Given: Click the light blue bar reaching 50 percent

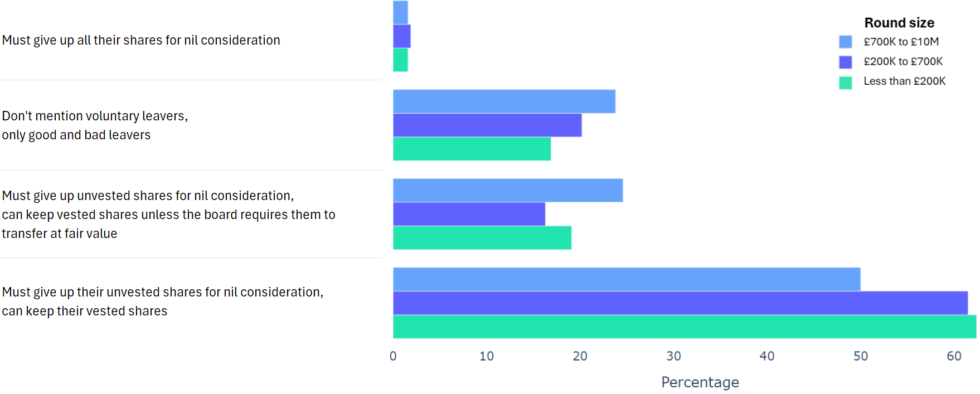Looking at the screenshot, I should point(627,279).
